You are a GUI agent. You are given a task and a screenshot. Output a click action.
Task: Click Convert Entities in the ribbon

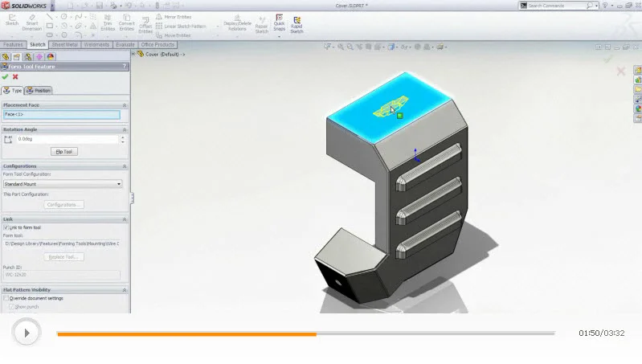pos(126,22)
